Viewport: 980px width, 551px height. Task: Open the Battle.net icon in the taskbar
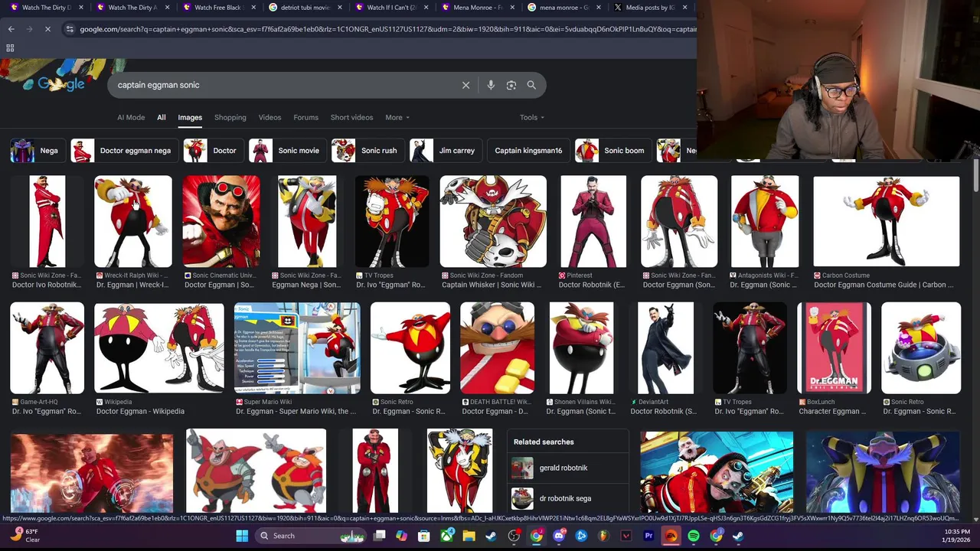point(581,536)
